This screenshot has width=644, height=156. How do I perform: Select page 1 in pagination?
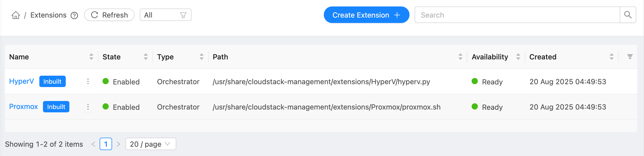[x=106, y=144]
